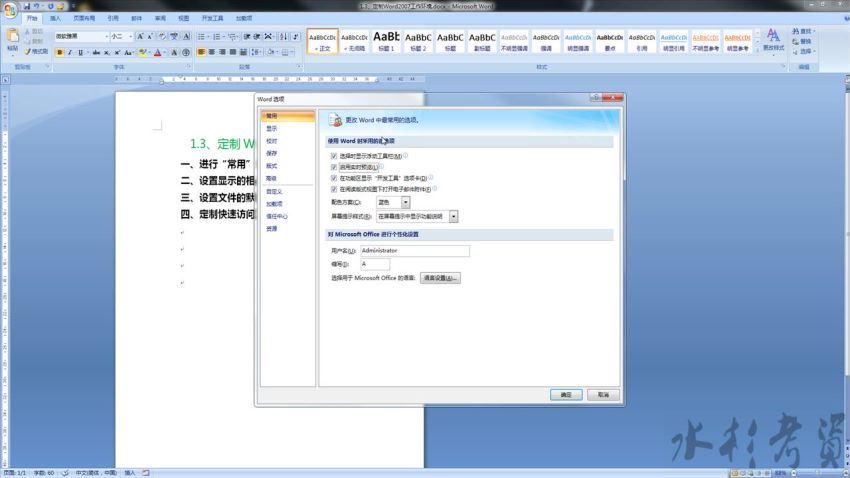Click the Decrease Indent icon
This screenshot has height=478, width=850.
click(247, 36)
